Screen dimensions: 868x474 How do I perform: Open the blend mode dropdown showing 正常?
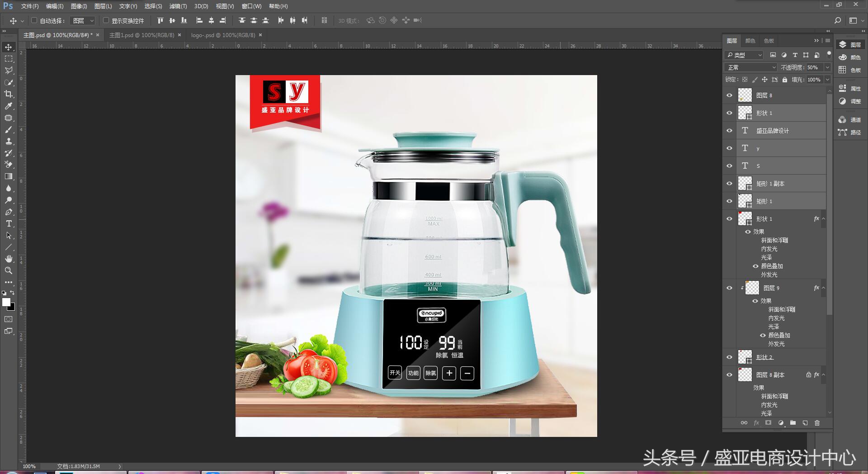pyautogui.click(x=750, y=67)
